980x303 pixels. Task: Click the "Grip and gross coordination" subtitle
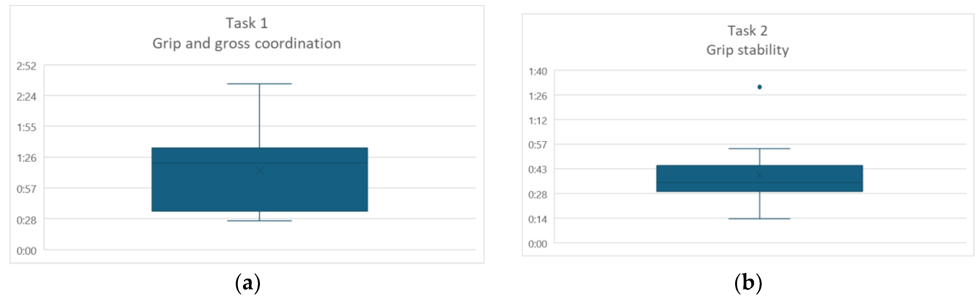point(247,44)
